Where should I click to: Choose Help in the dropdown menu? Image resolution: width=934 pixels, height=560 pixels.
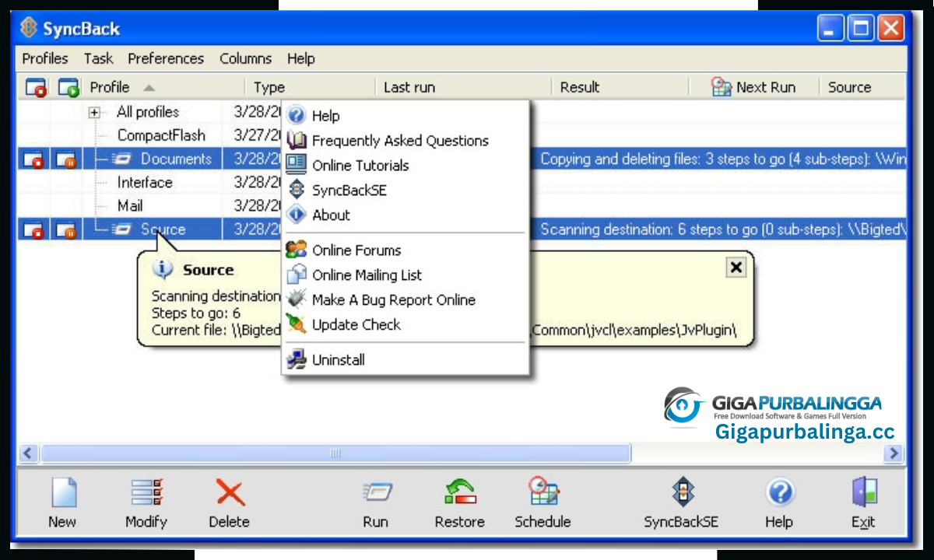coord(406,116)
